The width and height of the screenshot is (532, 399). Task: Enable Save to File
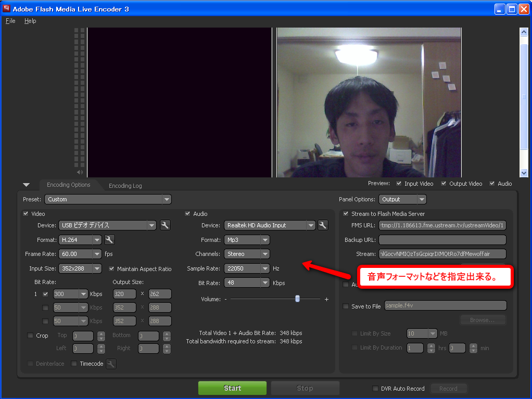(x=346, y=306)
